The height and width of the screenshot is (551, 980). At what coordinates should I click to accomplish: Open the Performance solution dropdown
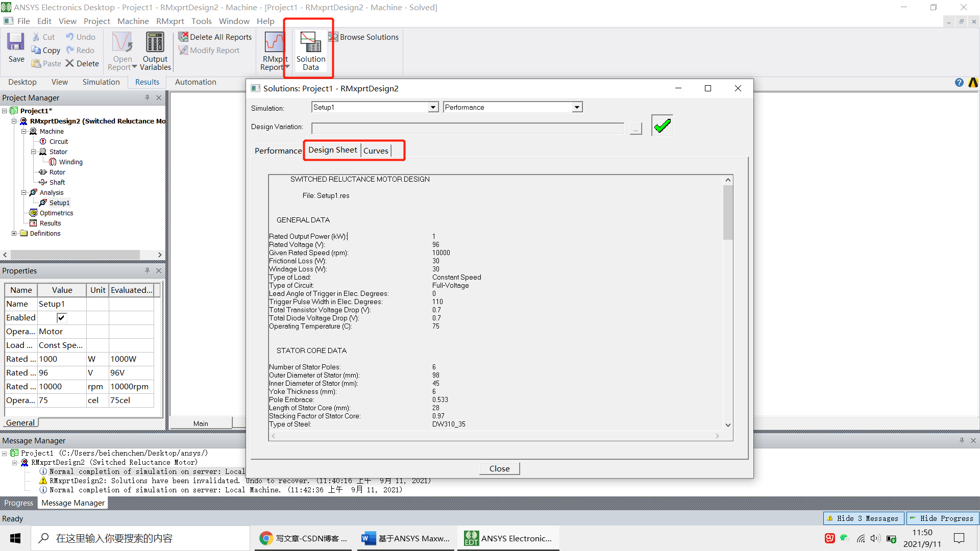pos(576,107)
